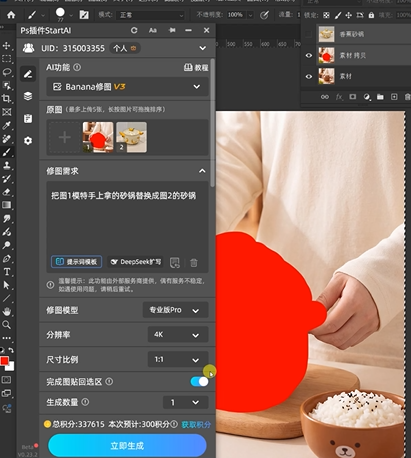Screen dimensions: 411x458
Task: Select the Dodge tool
Action: (x=6, y=245)
